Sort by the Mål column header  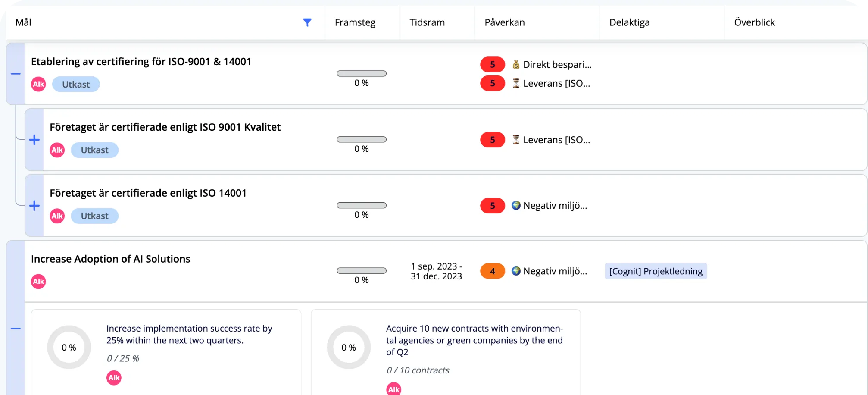coord(23,22)
